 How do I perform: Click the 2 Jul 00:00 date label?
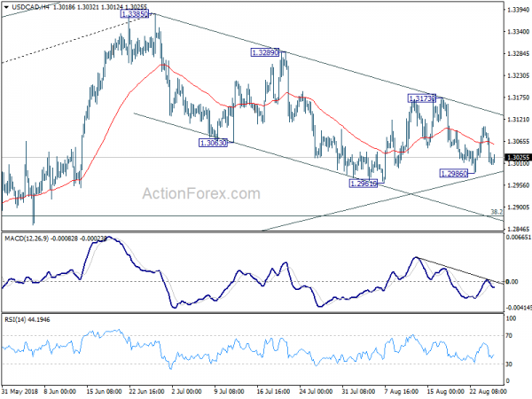point(186,391)
